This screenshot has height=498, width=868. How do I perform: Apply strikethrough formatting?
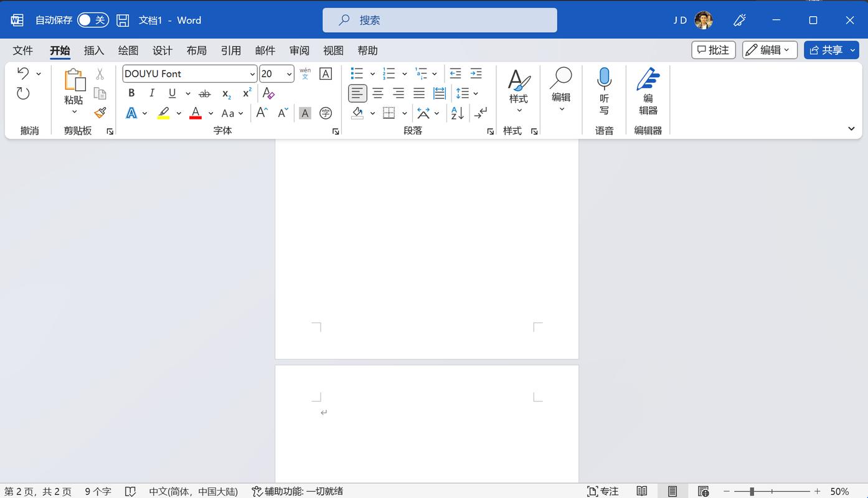[x=204, y=93]
